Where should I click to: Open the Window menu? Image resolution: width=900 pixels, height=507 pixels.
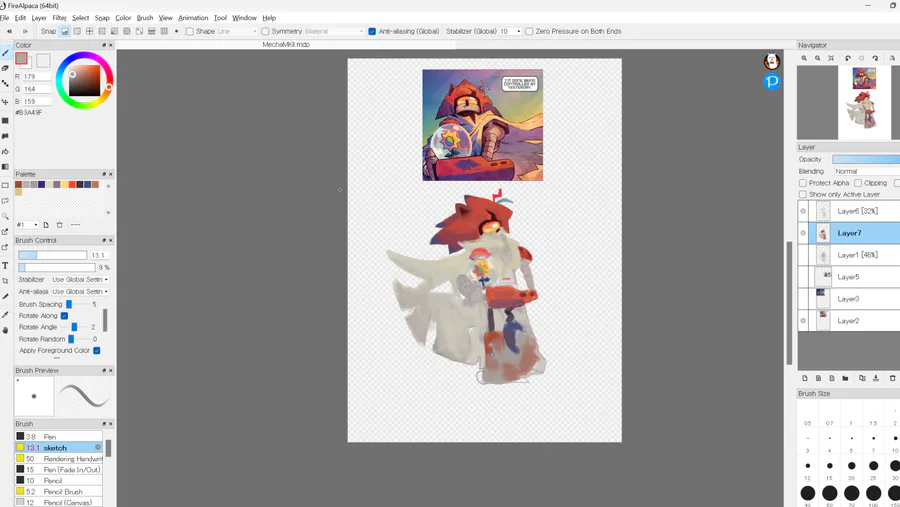pos(244,18)
